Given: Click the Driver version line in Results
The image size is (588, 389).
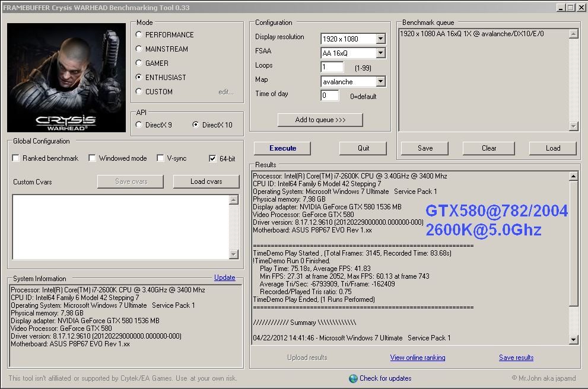Looking at the screenshot, I should (338, 222).
